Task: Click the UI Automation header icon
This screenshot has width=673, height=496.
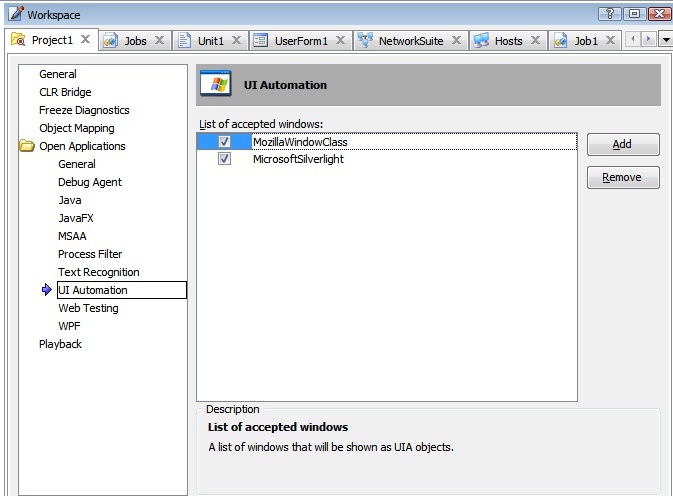Action: click(216, 85)
